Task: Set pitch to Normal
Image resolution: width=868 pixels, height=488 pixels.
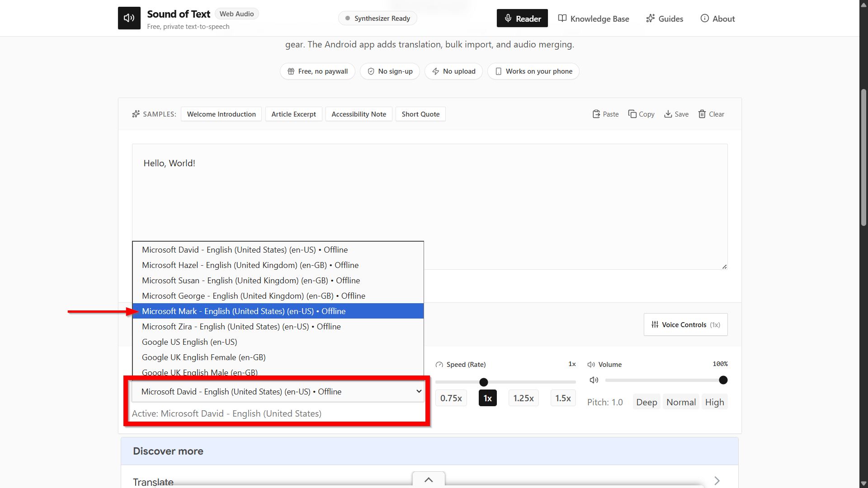Action: tap(681, 402)
